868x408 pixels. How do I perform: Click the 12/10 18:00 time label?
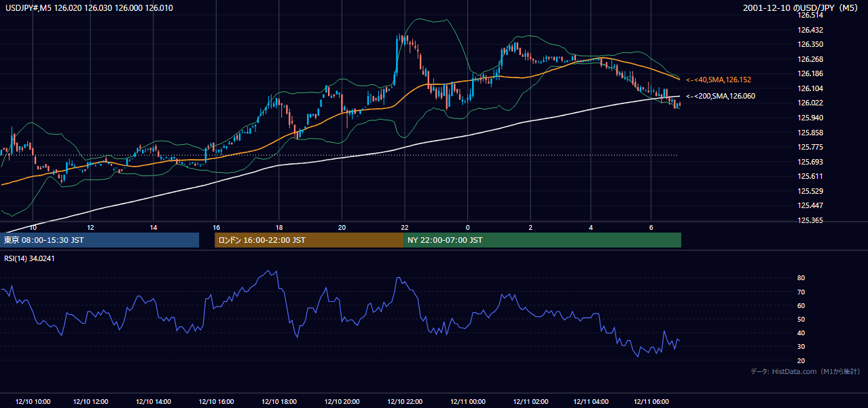[278, 402]
